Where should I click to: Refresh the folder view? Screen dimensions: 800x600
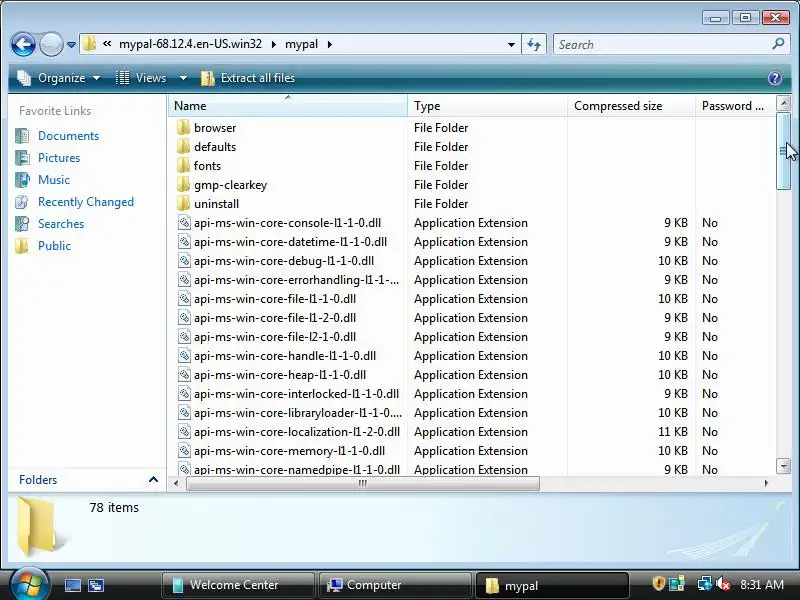click(534, 44)
